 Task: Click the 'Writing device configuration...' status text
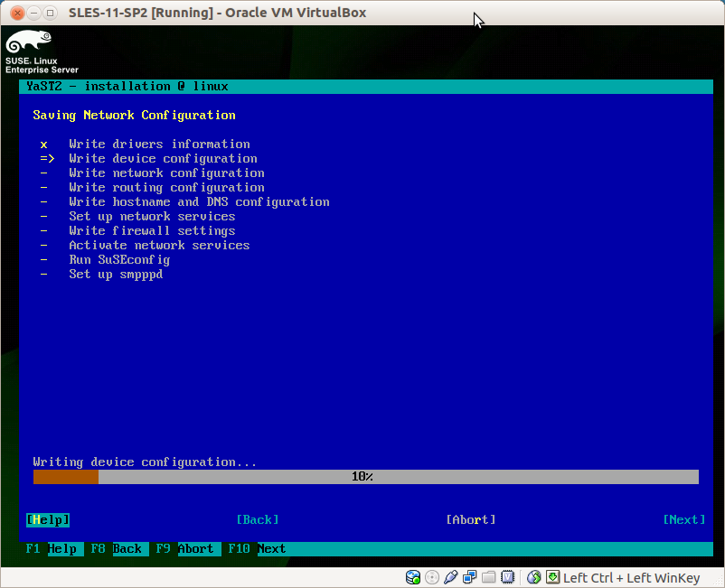[x=145, y=462]
